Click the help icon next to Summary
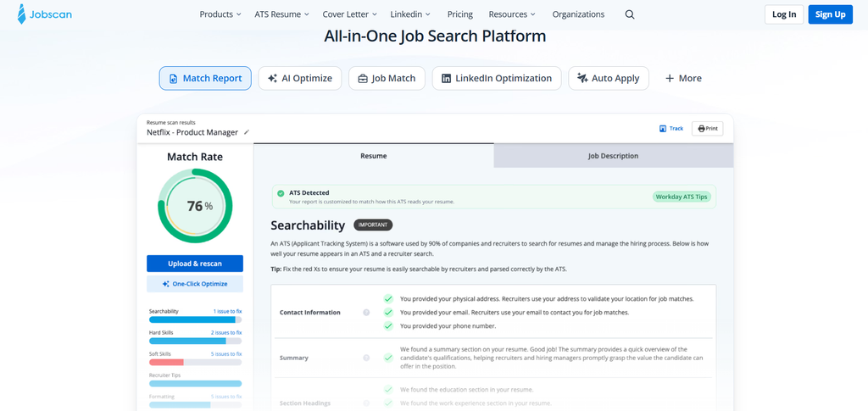This screenshot has height=411, width=868. (366, 358)
